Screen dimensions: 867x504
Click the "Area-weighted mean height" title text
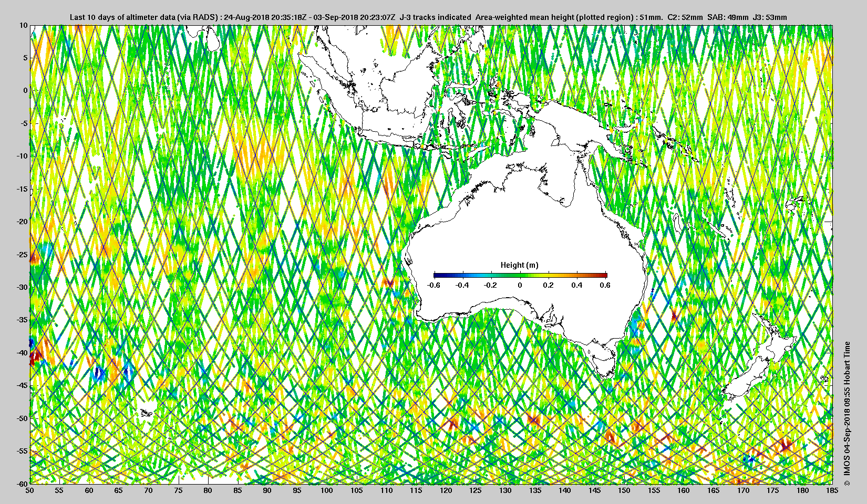pyautogui.click(x=524, y=17)
